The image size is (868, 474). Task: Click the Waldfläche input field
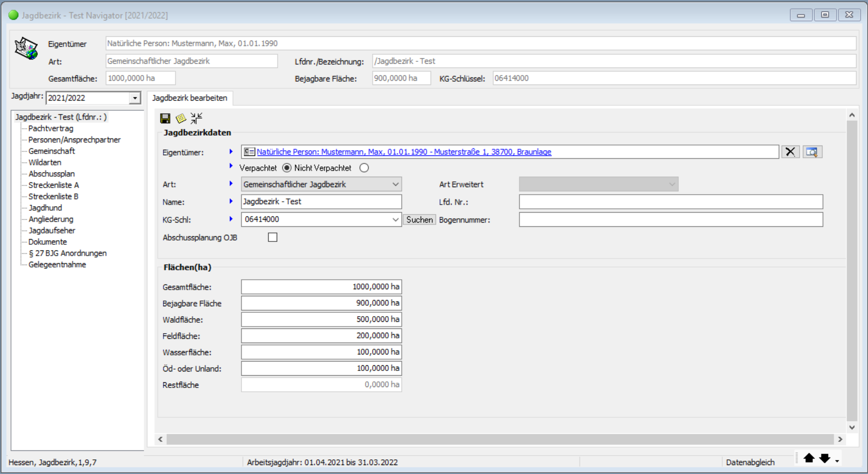[x=321, y=319]
